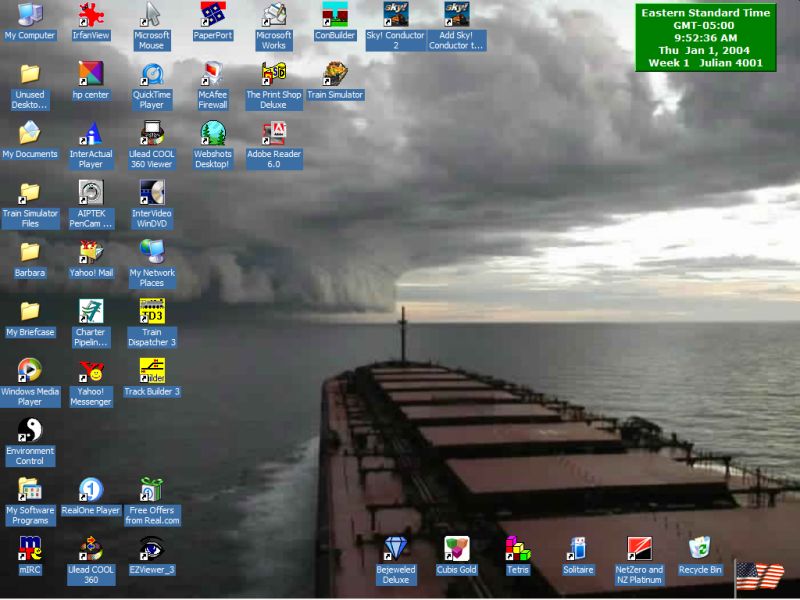Click the "GMT-05:00" text in clock

coord(704,26)
